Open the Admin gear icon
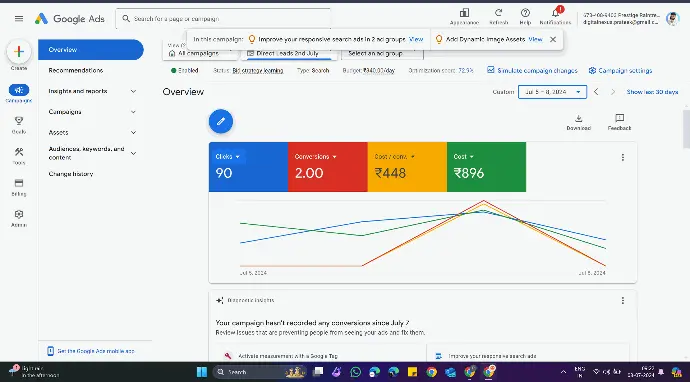The image size is (690, 382). pos(19,214)
